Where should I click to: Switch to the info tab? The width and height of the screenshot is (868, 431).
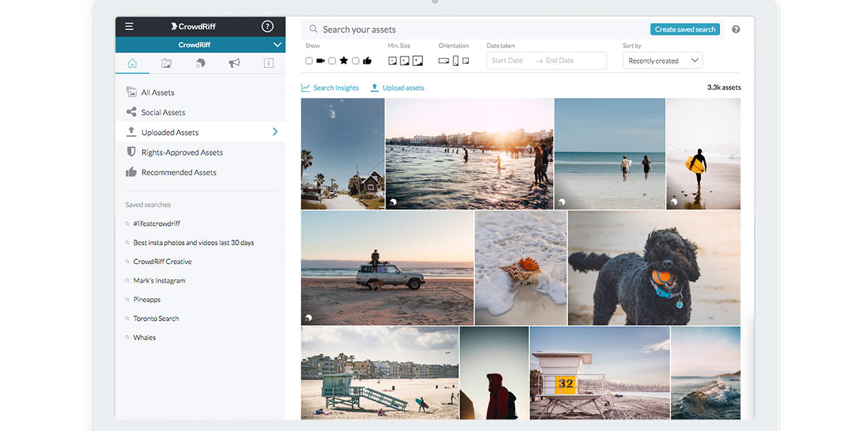coord(268,63)
